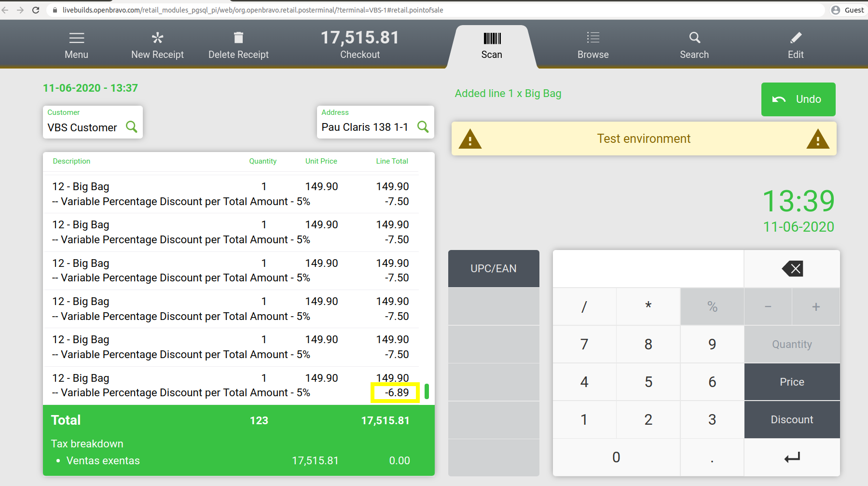The height and width of the screenshot is (486, 868).
Task: Click the keypad entry display field
Action: click(x=648, y=268)
